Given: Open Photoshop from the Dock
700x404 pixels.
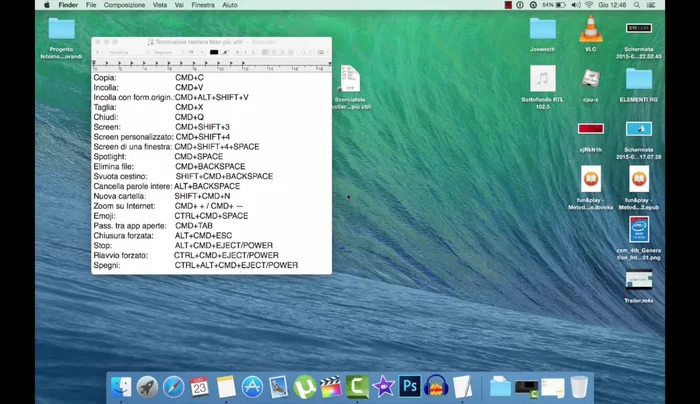Looking at the screenshot, I should pyautogui.click(x=409, y=386).
